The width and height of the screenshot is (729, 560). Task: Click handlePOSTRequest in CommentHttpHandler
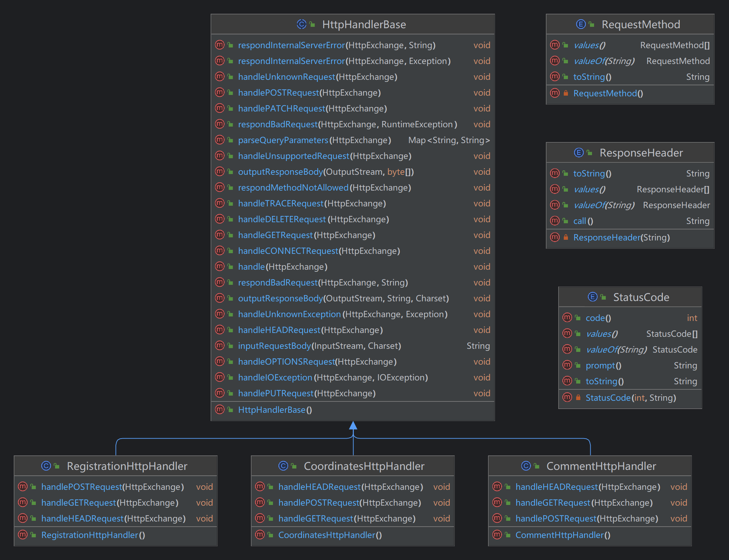pos(587,518)
